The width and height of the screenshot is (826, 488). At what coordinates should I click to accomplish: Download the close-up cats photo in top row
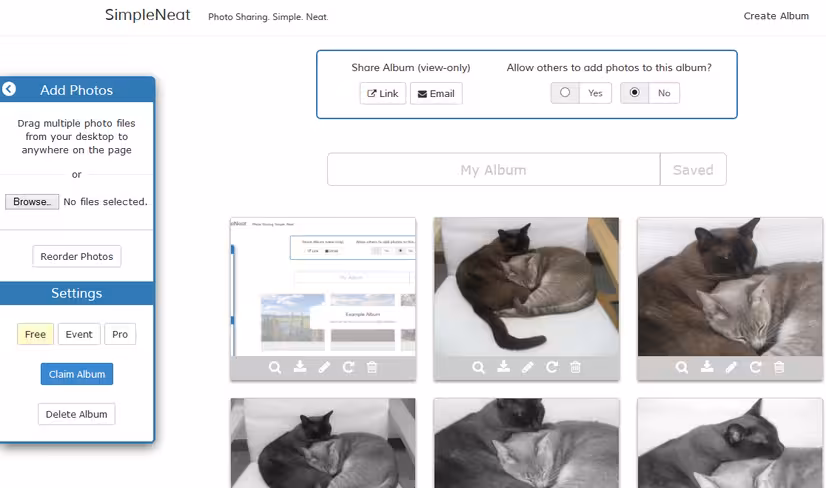tap(707, 367)
